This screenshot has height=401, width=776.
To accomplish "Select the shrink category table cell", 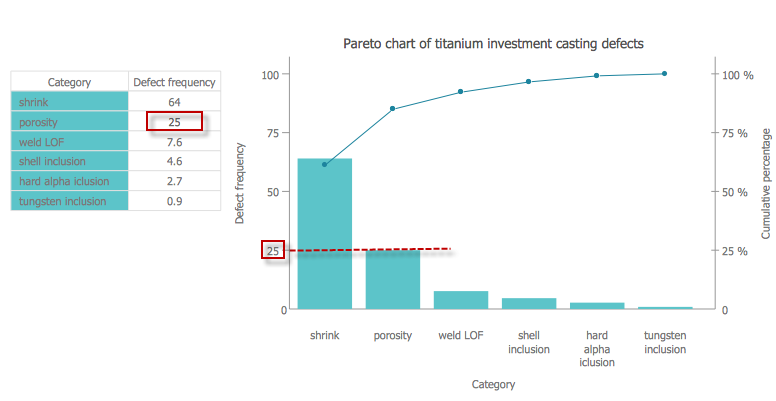I will (x=70, y=102).
